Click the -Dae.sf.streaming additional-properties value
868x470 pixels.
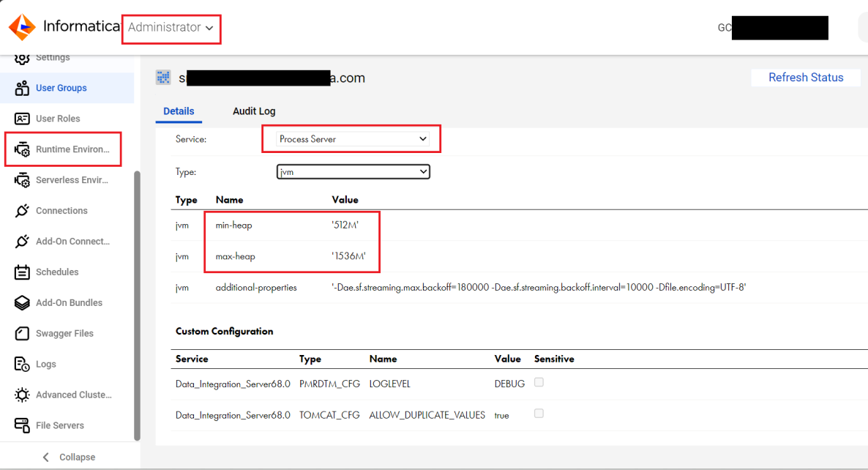(x=539, y=287)
